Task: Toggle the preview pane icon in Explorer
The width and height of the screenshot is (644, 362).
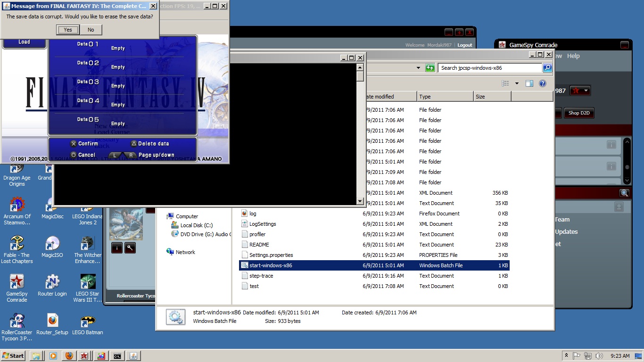Action: pos(529,83)
